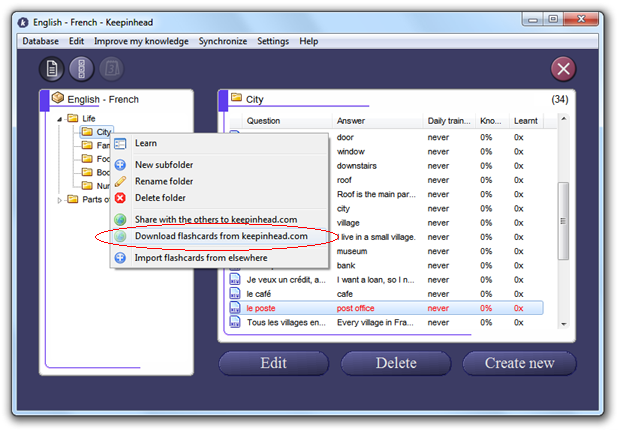This screenshot has width=620, height=431.
Task: Expand the Parts of folder node
Action: [x=59, y=200]
